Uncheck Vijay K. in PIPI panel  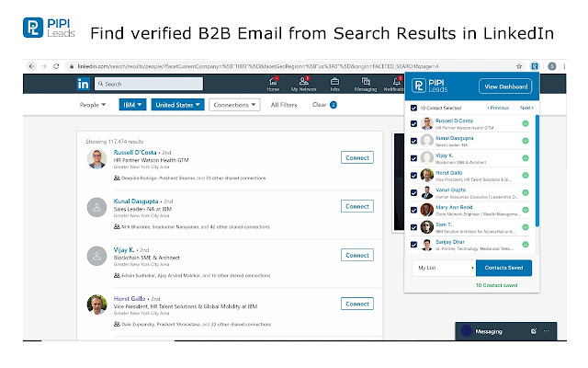click(x=413, y=158)
